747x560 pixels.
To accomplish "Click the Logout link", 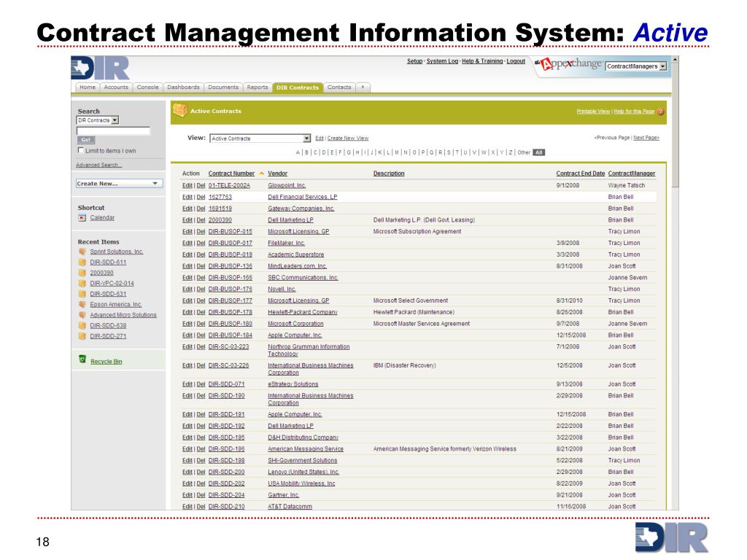I will point(516,61).
